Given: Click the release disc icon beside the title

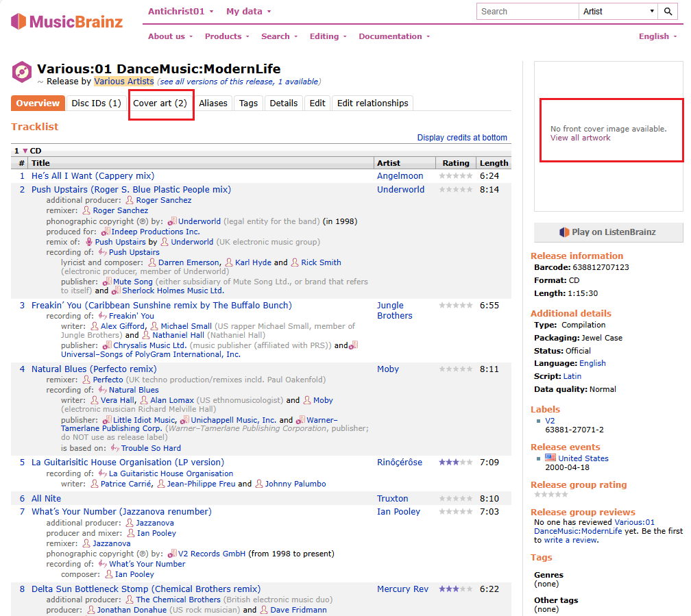Looking at the screenshot, I should click(x=22, y=72).
